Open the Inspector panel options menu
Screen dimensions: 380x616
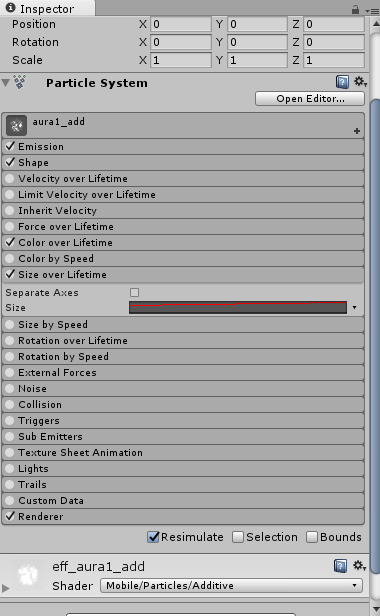point(372,11)
